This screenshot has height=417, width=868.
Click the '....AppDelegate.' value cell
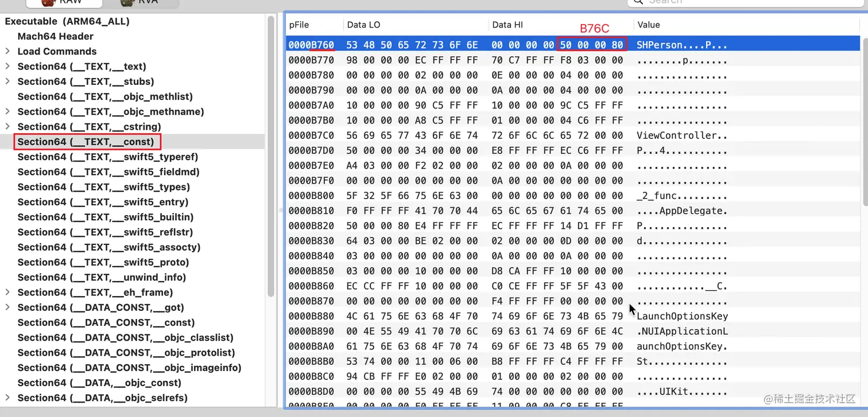(x=682, y=211)
